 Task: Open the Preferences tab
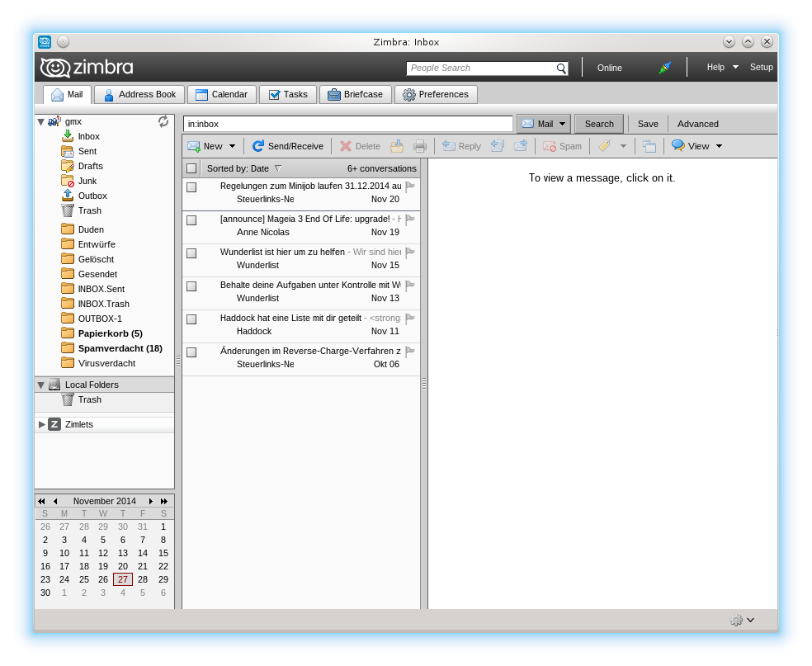point(435,95)
